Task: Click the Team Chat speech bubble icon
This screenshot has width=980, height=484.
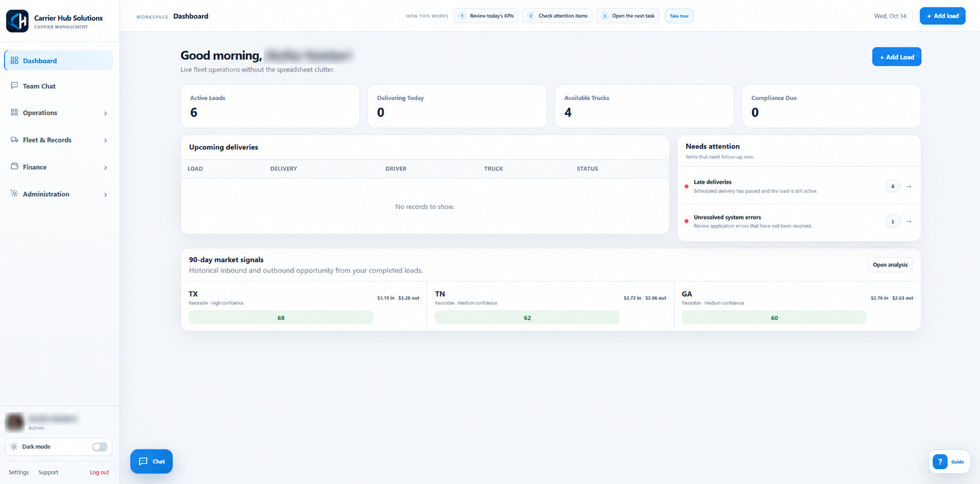Action: [14, 86]
